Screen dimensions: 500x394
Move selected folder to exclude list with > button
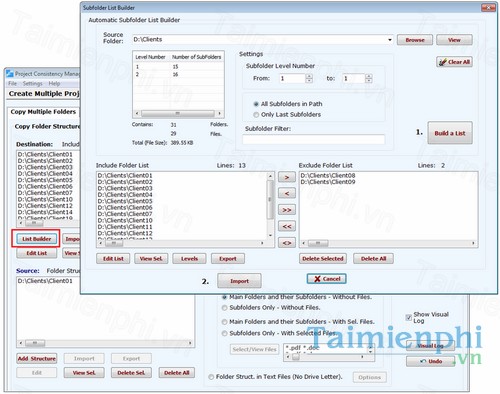[287, 177]
